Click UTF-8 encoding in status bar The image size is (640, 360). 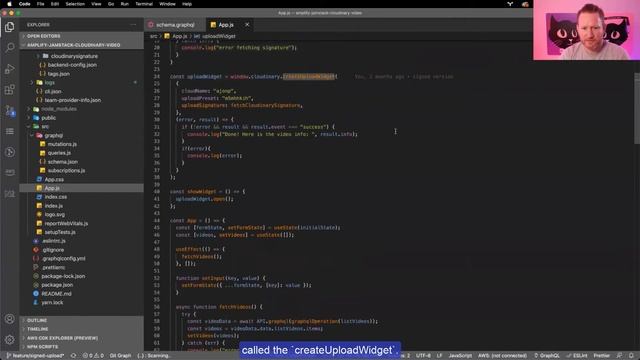[x=423, y=356]
